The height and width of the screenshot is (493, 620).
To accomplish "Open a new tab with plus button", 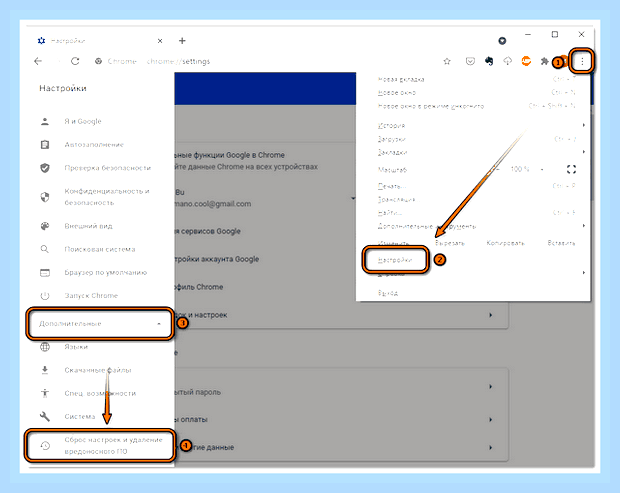I will point(182,41).
